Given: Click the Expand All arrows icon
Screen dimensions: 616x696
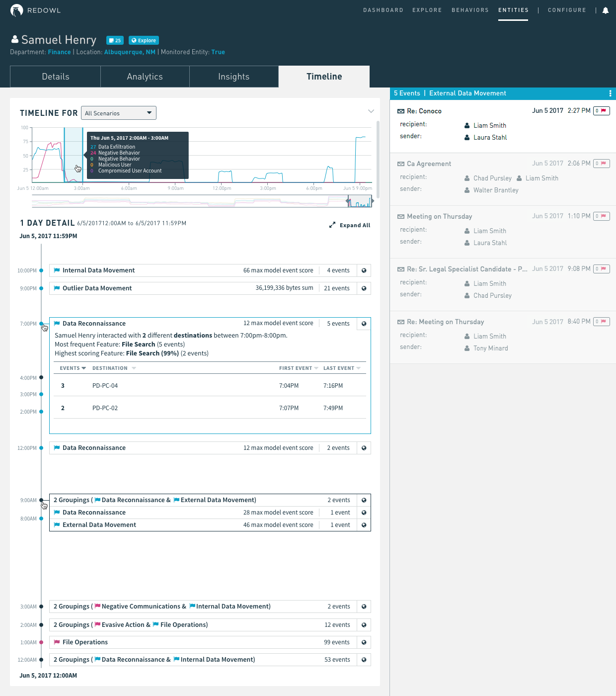Looking at the screenshot, I should coord(332,225).
